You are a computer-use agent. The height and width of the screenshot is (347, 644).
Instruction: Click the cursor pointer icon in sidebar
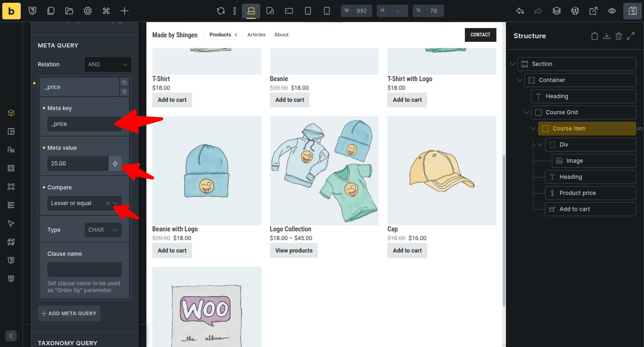click(11, 223)
